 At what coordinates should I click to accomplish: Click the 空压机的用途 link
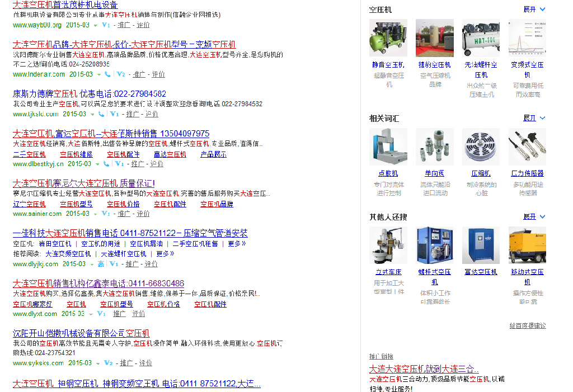(101, 244)
